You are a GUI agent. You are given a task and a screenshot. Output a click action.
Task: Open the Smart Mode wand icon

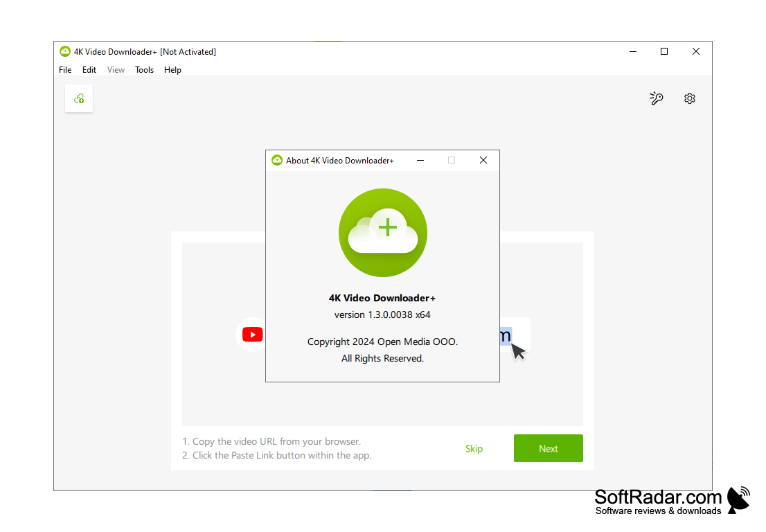pyautogui.click(x=656, y=98)
